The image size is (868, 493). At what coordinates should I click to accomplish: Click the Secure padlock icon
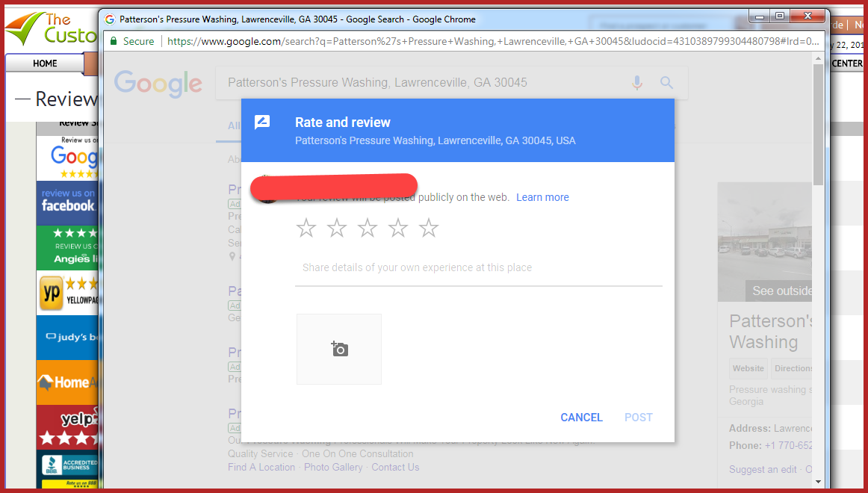click(114, 42)
